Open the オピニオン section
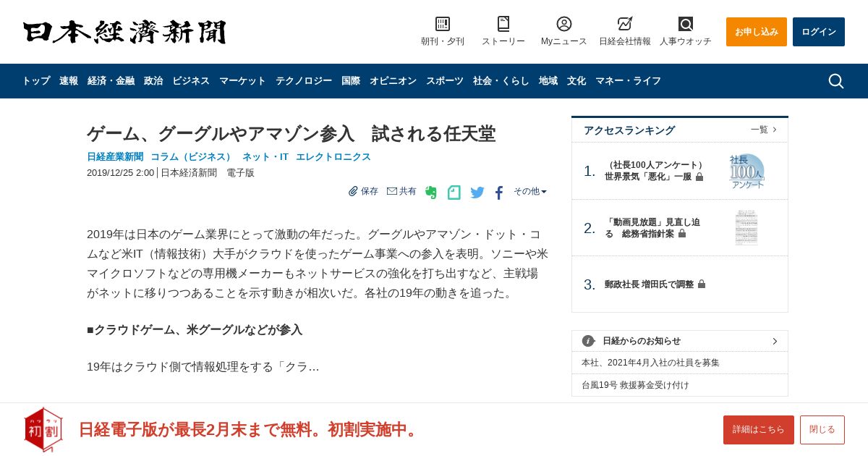 393,81
